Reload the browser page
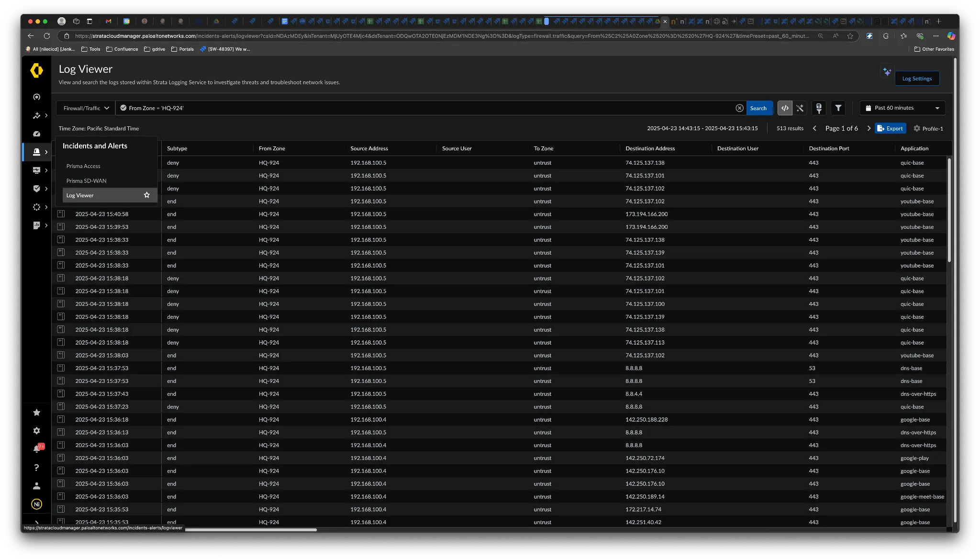 click(47, 36)
